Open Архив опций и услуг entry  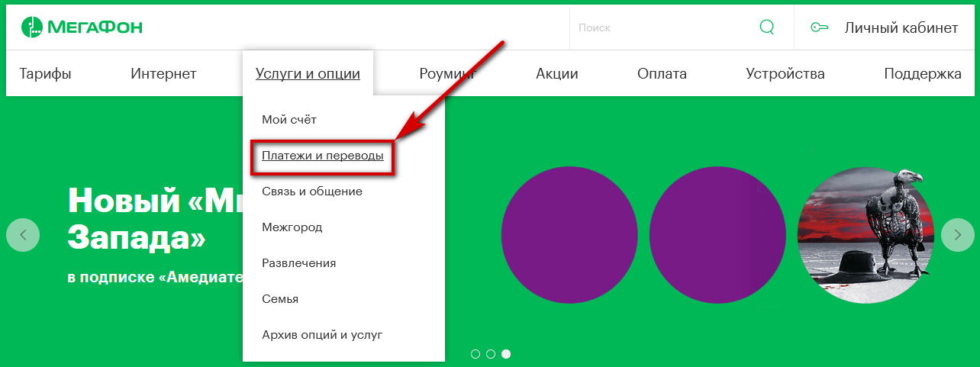pos(321,334)
